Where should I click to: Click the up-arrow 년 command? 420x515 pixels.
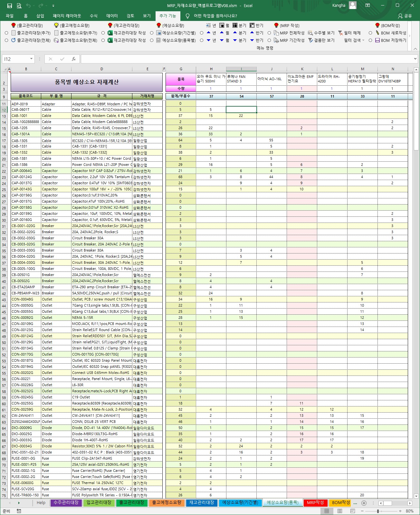tap(211, 33)
